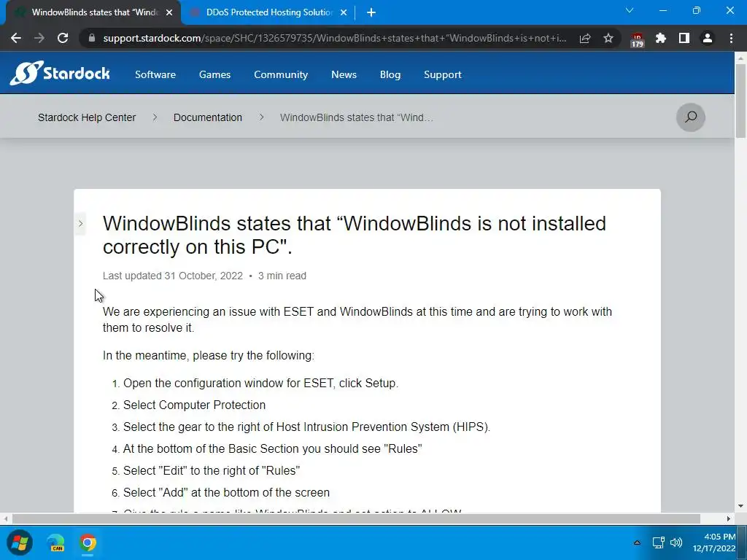Viewport: 747px width, 560px height.
Task: Toggle the browser side panel
Action: [x=684, y=38]
